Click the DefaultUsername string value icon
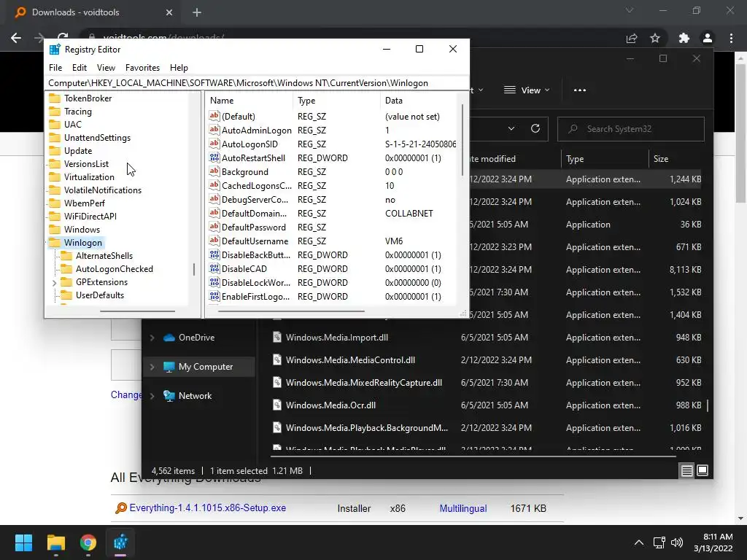This screenshot has width=747, height=560. pyautogui.click(x=214, y=241)
